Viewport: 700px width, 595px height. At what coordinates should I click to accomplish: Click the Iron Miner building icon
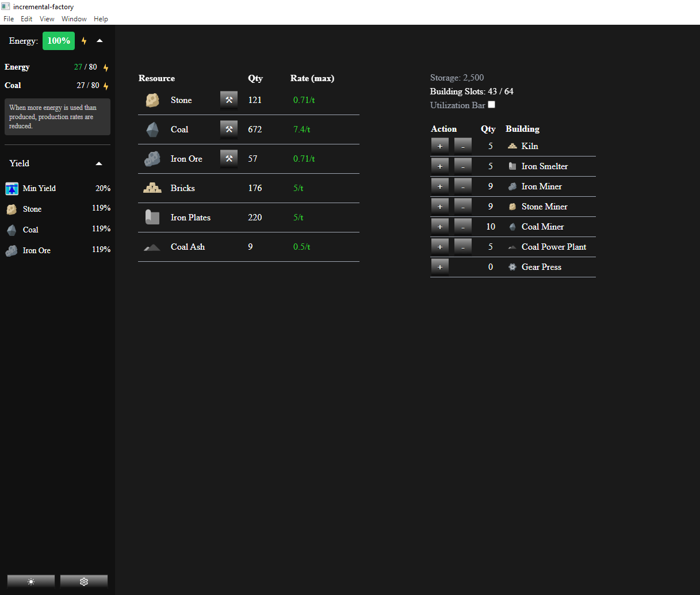click(x=512, y=186)
